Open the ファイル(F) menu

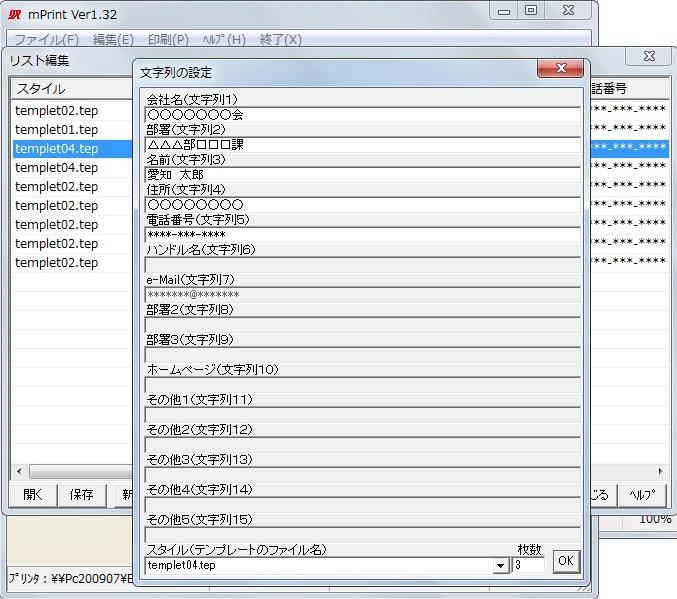46,40
